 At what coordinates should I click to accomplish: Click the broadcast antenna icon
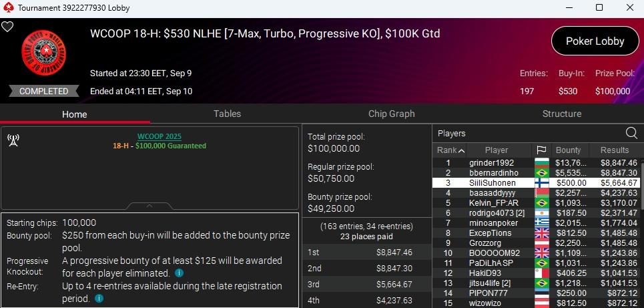click(x=12, y=140)
